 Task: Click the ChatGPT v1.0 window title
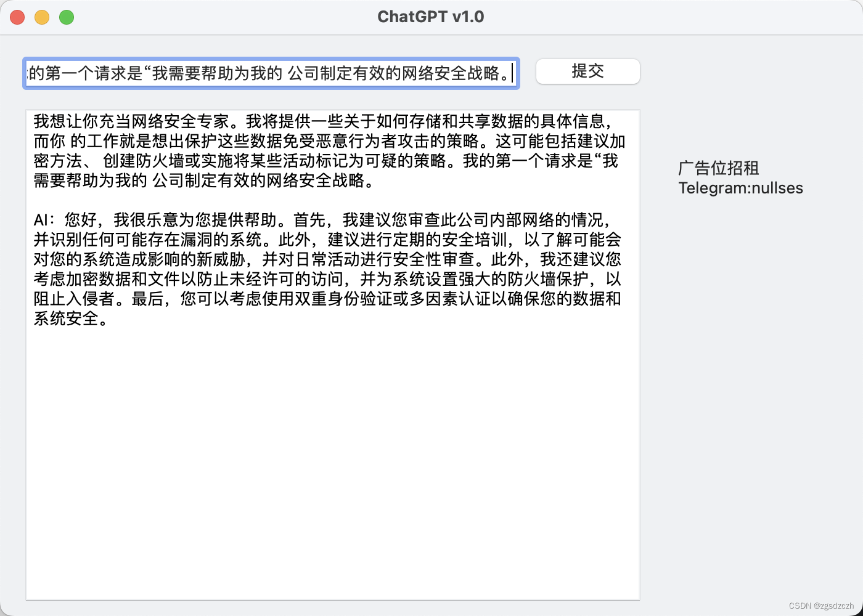[431, 17]
